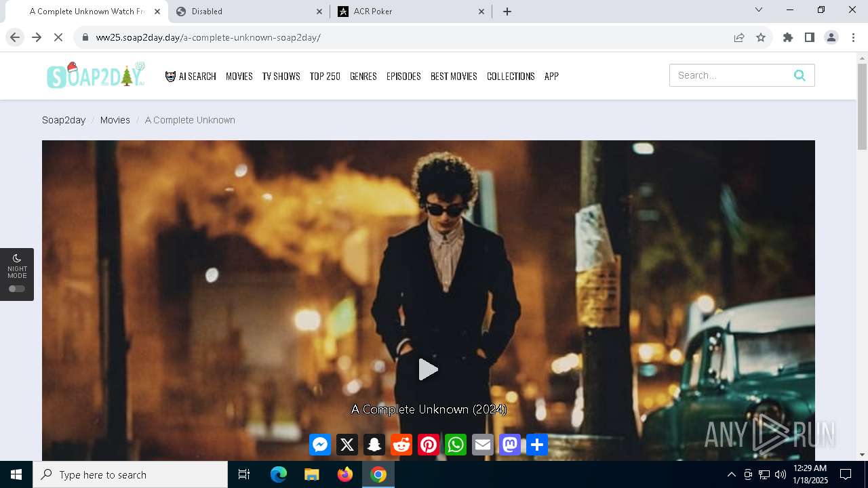The height and width of the screenshot is (488, 868).
Task: Share on Reddit icon
Action: point(401,445)
